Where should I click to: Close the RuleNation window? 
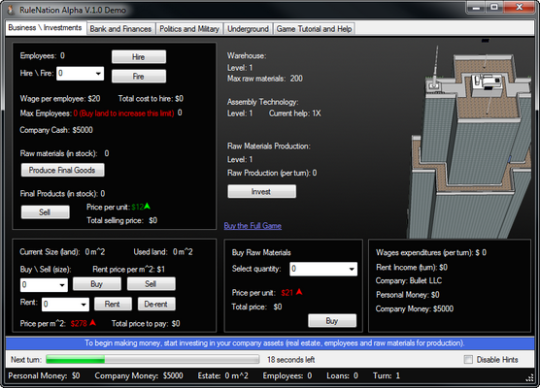tap(519, 7)
